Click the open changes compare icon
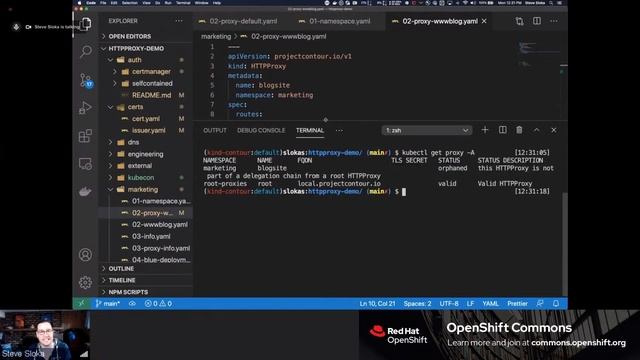 (519, 21)
